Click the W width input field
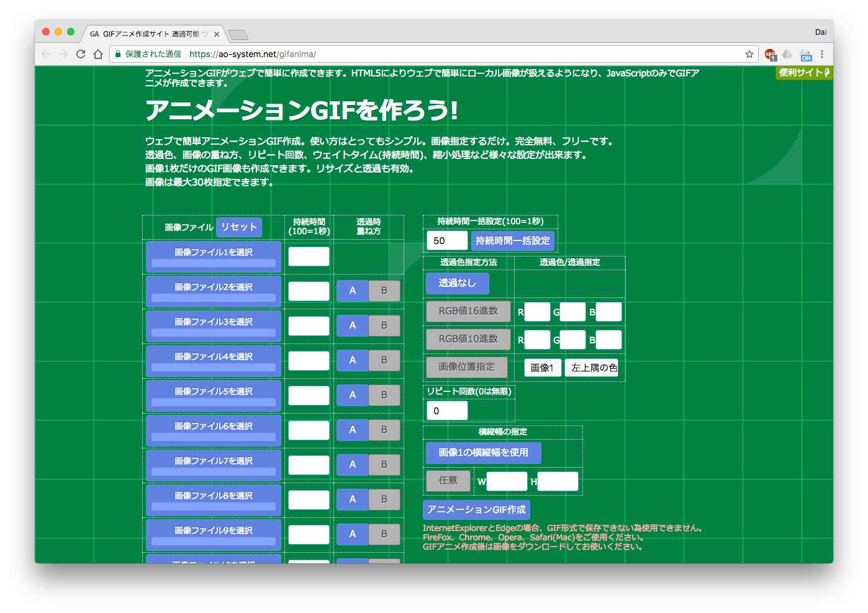This screenshot has width=868, height=613. coord(507,481)
